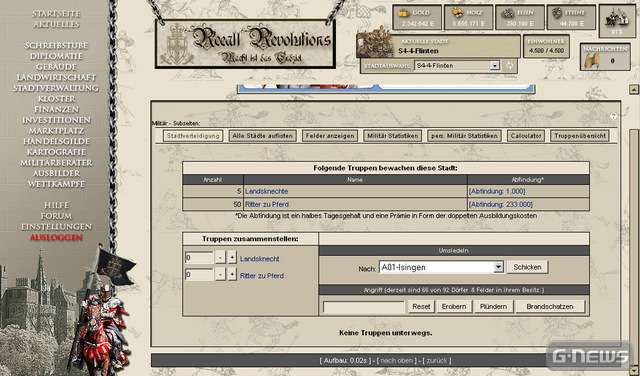Open Kartografie in sidebar menu
This screenshot has height=376, width=640.
56,152
